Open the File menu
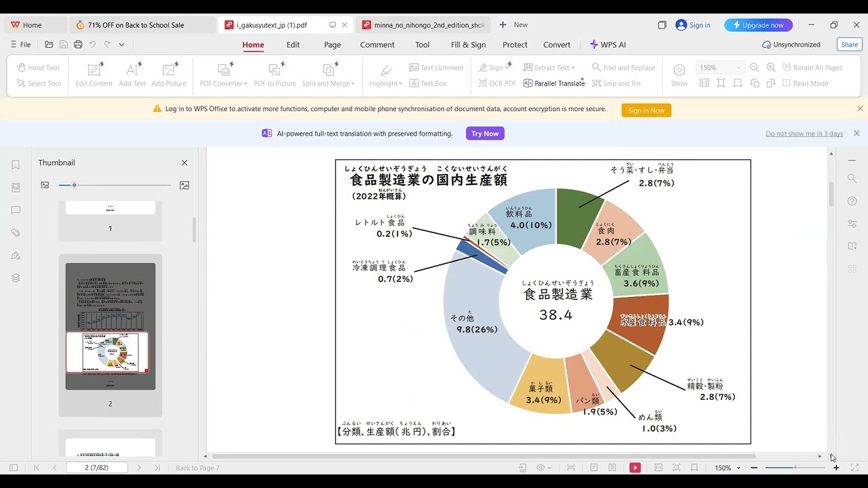This screenshot has width=868, height=488. point(20,45)
